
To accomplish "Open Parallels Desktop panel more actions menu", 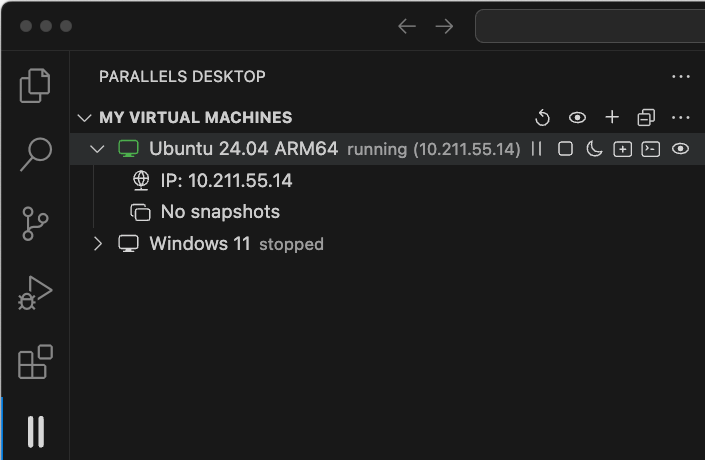I will [681, 77].
